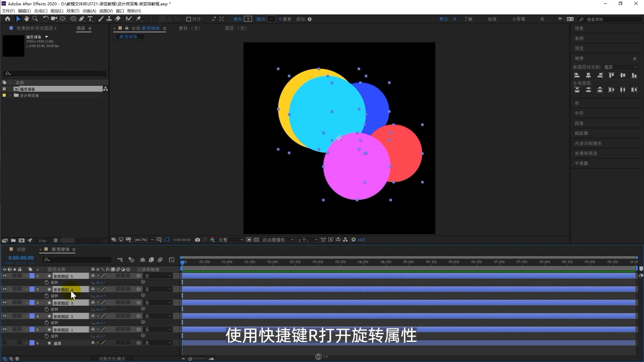Open the 合成(C) menu
644x362 pixels.
click(x=41, y=11)
